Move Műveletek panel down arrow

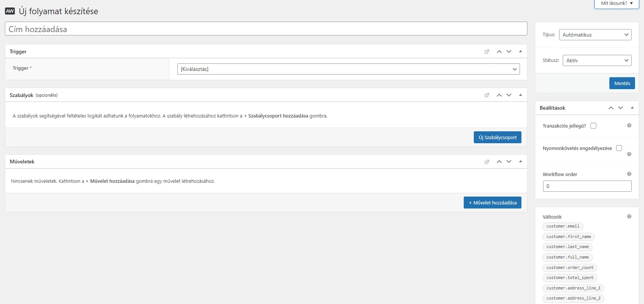[x=509, y=162]
